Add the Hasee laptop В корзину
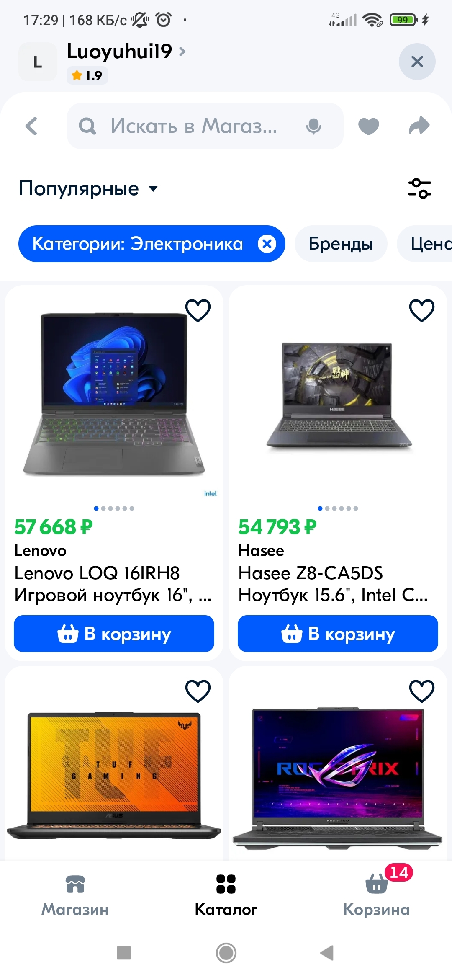Image resolution: width=452 pixels, height=980 pixels. click(338, 634)
